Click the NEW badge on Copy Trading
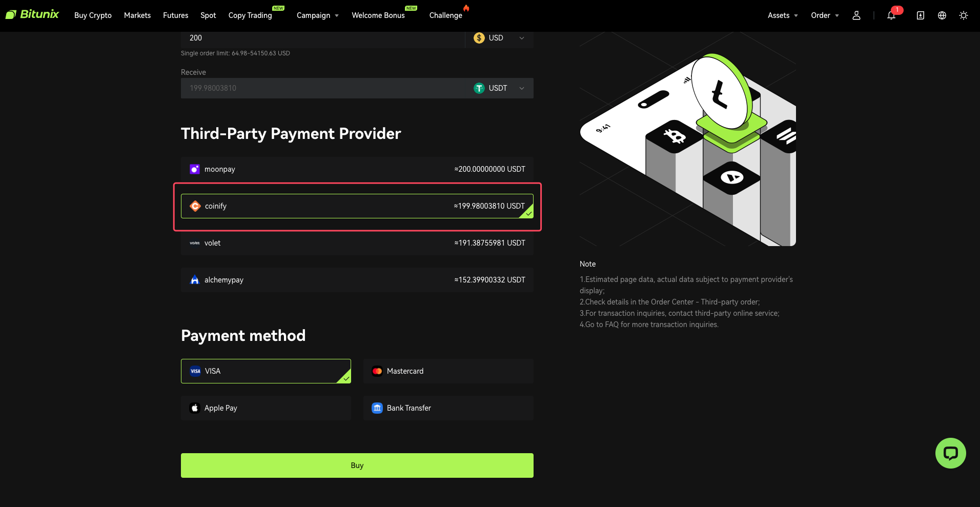980x507 pixels. click(278, 8)
